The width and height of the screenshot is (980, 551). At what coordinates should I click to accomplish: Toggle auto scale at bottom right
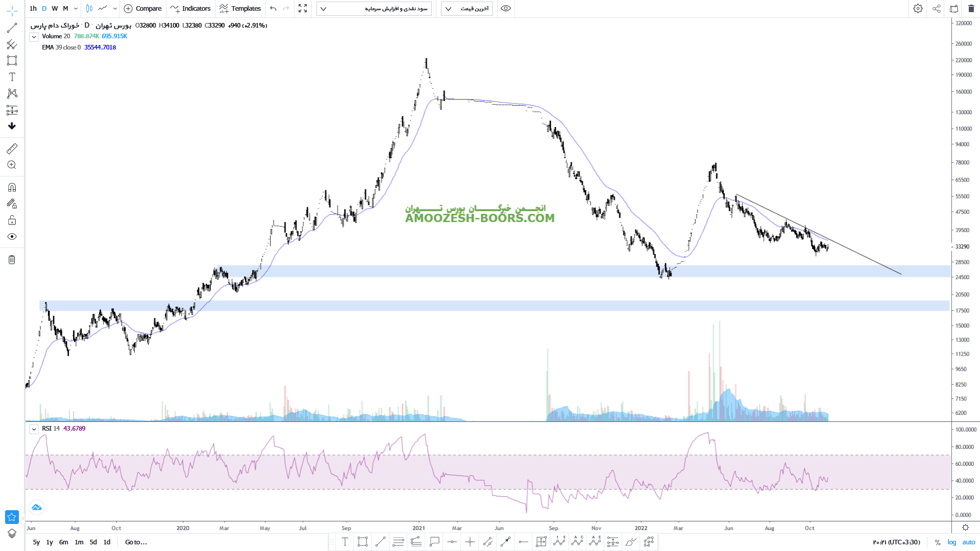(969, 542)
